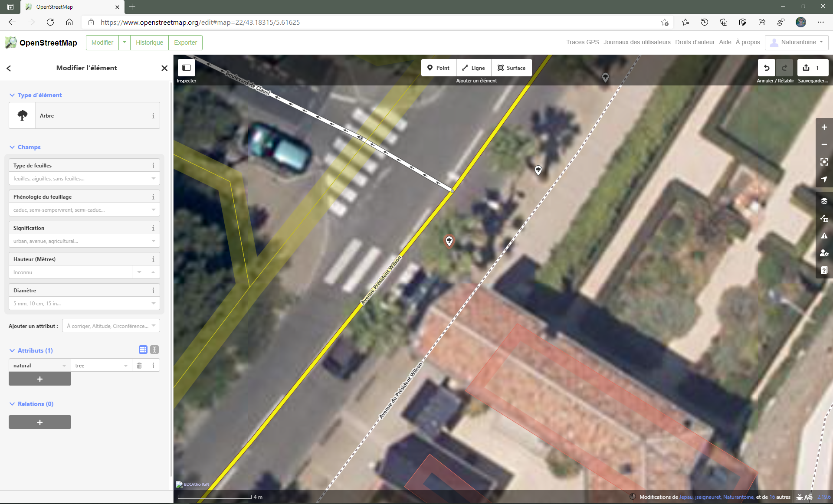Switch attributes to text view

click(x=154, y=350)
